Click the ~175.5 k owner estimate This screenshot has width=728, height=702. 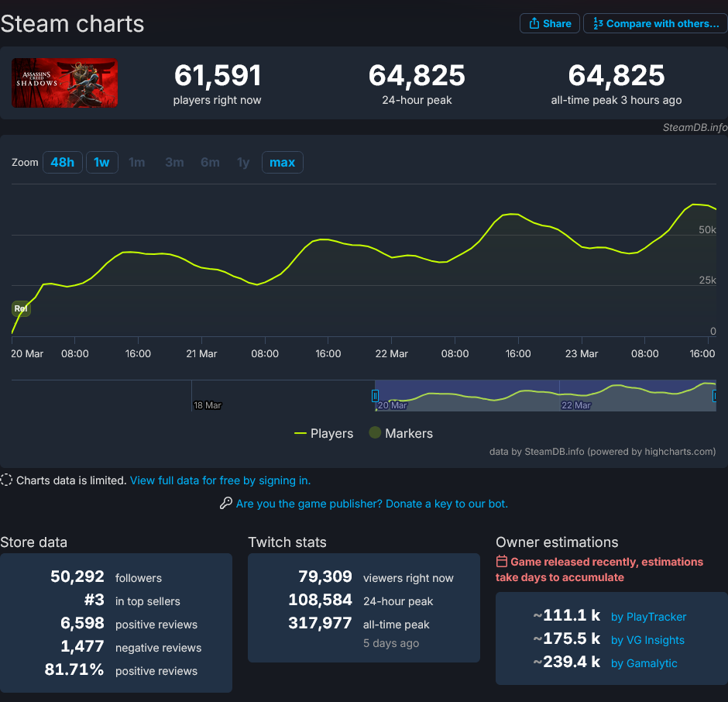coord(567,638)
